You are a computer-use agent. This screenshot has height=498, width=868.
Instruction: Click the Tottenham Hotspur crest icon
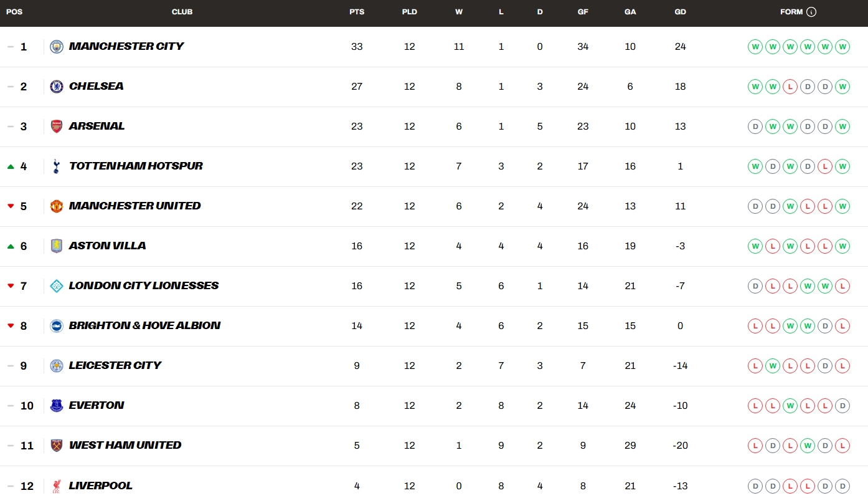coord(57,166)
